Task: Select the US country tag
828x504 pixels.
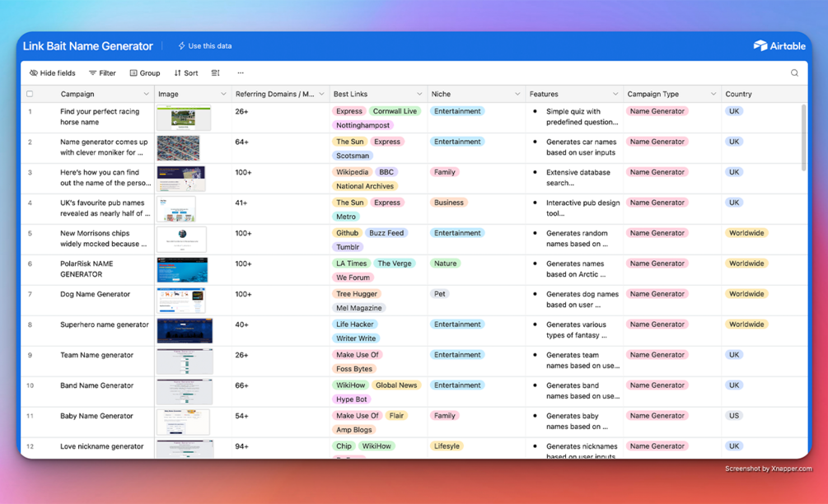Action: click(734, 416)
